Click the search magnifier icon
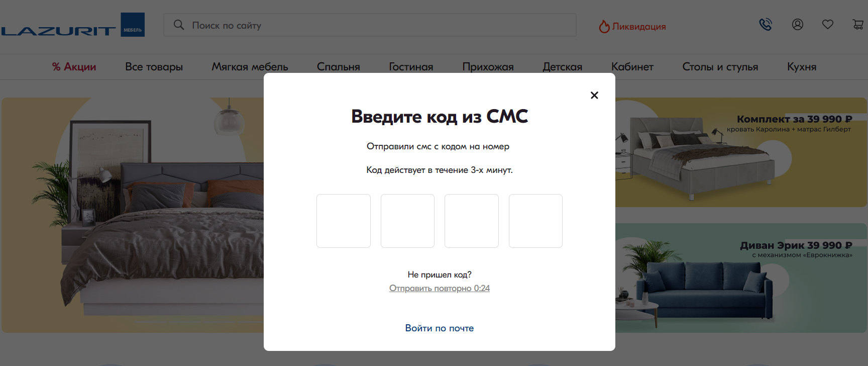The image size is (868, 366). pyautogui.click(x=179, y=25)
